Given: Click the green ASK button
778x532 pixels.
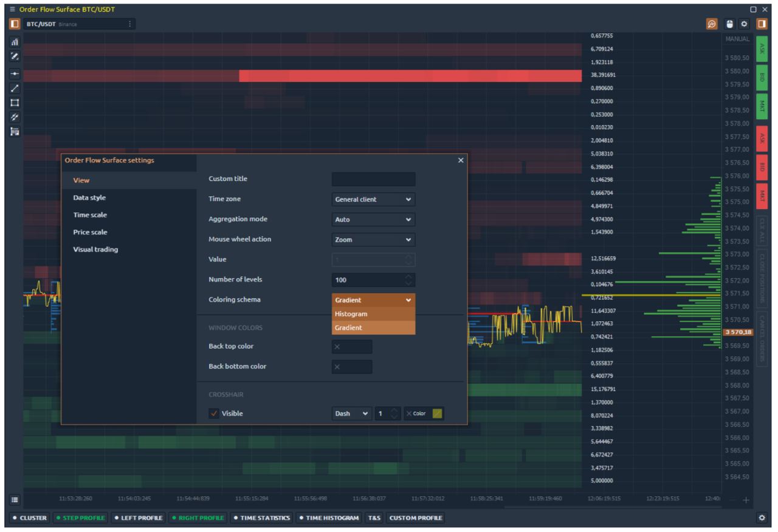Looking at the screenshot, I should click(762, 49).
